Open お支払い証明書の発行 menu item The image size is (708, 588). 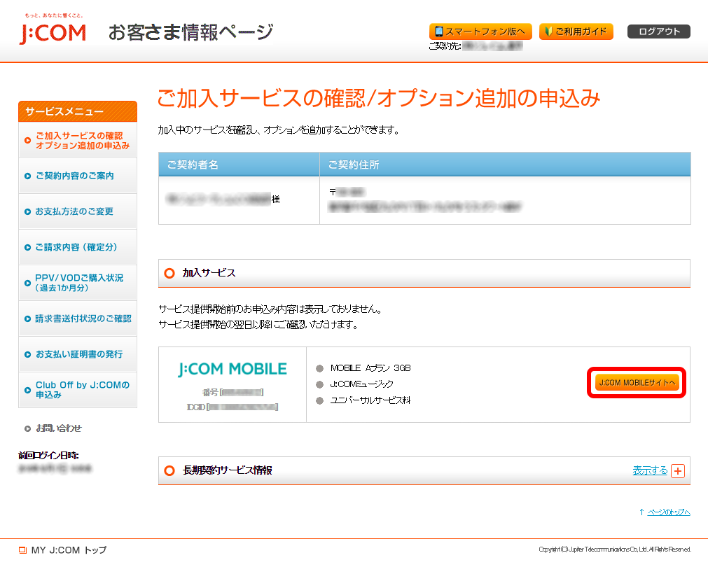[x=78, y=354]
